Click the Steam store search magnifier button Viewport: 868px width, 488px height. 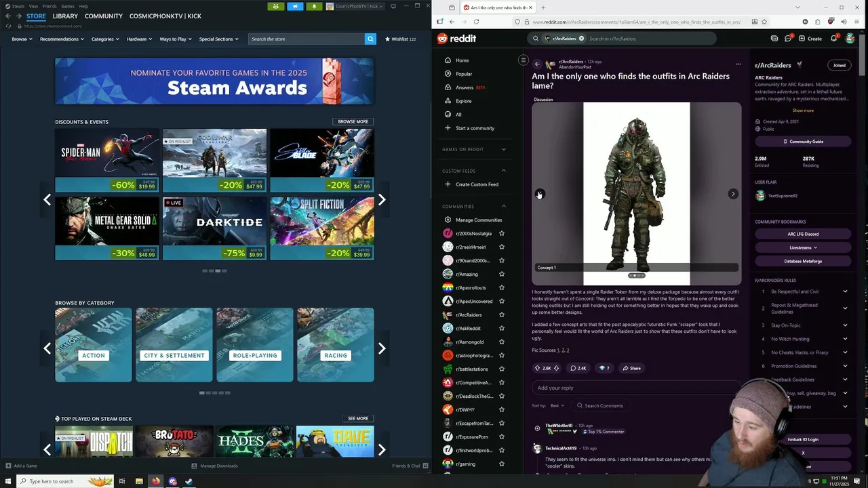click(x=370, y=39)
